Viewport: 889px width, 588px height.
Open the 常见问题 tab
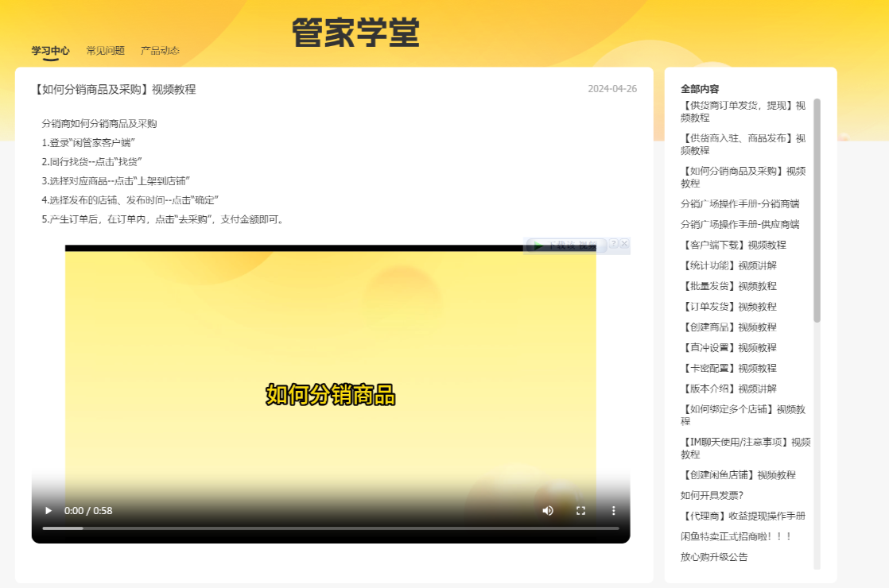point(105,51)
